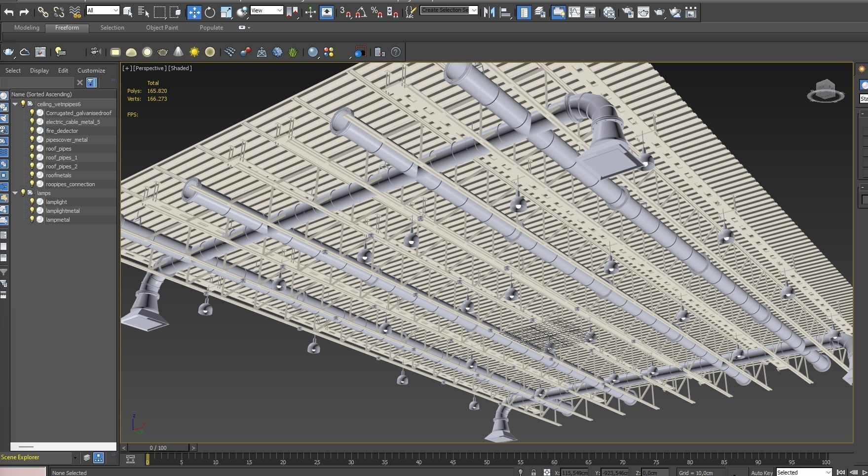Activate the Select and Scale tool
The height and width of the screenshot is (476, 868).
[x=226, y=12]
